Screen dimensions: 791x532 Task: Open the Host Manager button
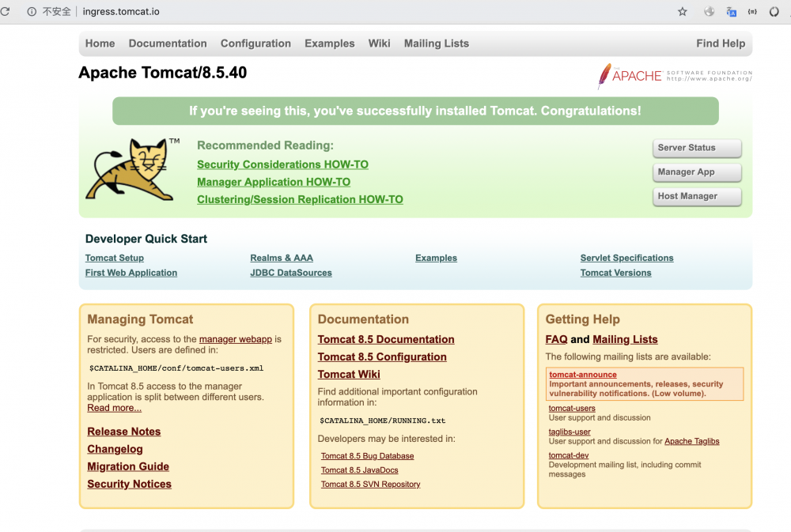click(x=697, y=196)
